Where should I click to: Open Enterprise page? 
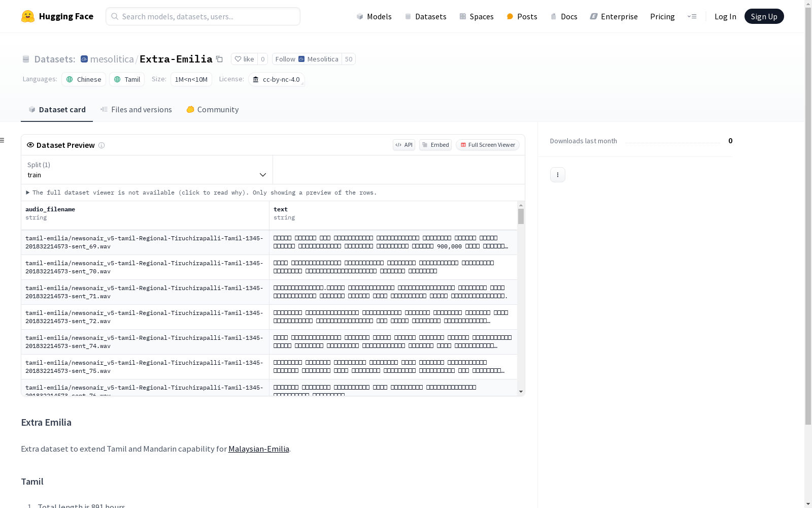[614, 16]
